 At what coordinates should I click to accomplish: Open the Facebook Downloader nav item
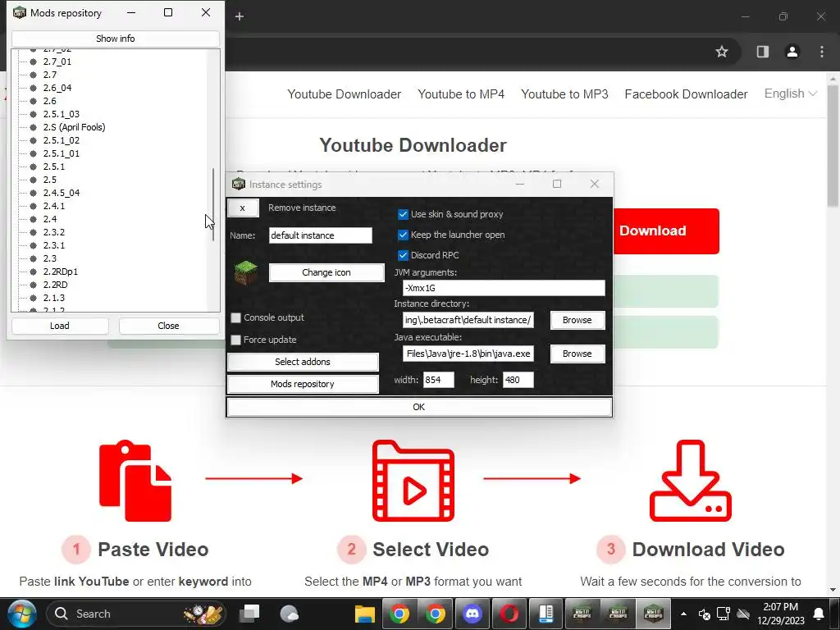(687, 94)
